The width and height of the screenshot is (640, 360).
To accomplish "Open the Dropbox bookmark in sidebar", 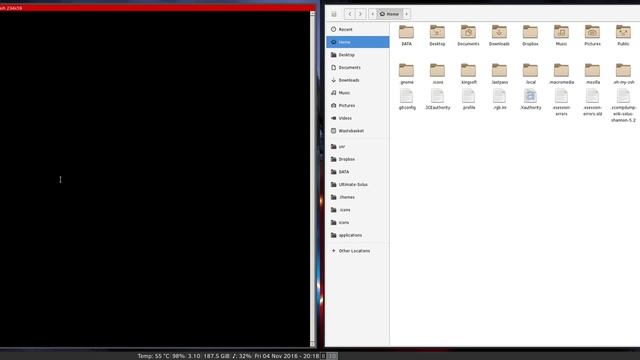I will (358, 159).
